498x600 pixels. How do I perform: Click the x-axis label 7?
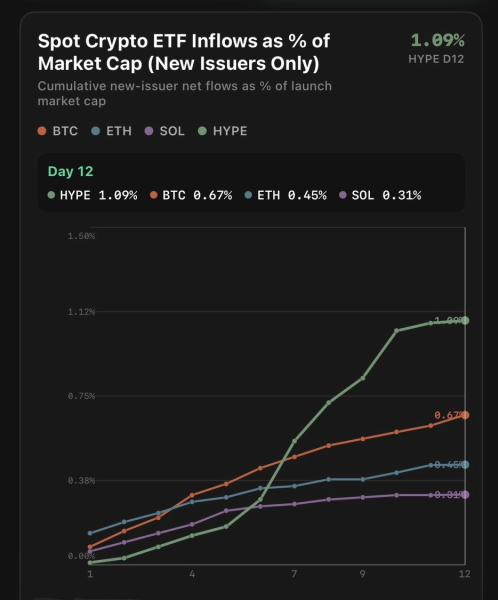294,574
